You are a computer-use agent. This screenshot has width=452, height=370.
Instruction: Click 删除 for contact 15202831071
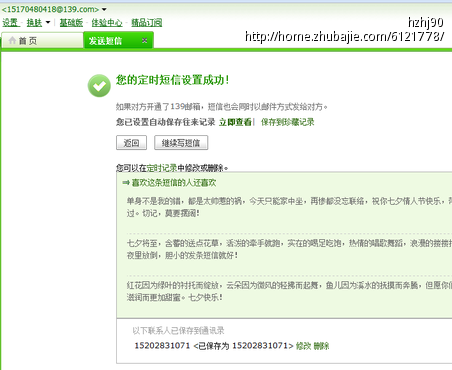click(x=321, y=346)
